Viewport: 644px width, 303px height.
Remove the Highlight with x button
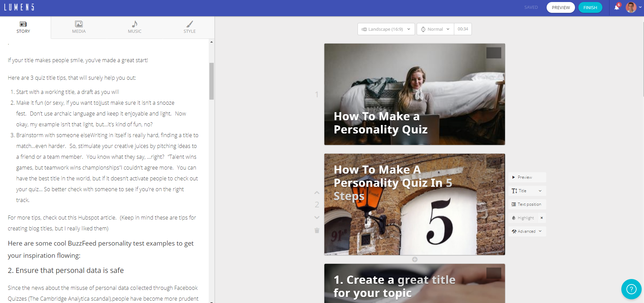(x=542, y=218)
